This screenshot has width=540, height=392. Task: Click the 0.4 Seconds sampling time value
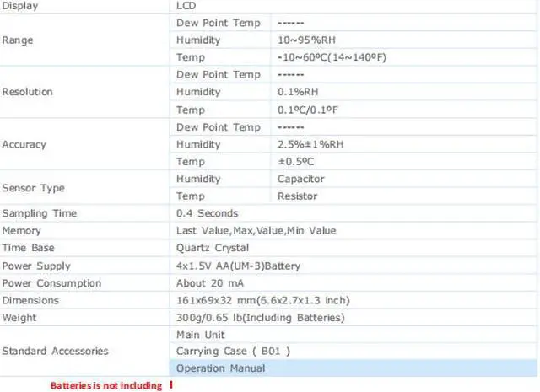pos(207,213)
